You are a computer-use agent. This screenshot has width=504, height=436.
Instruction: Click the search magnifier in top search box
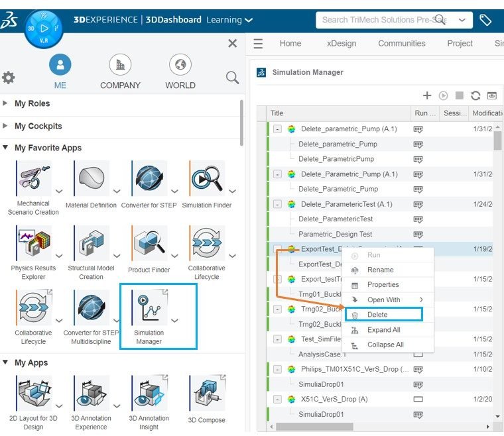coord(440,20)
